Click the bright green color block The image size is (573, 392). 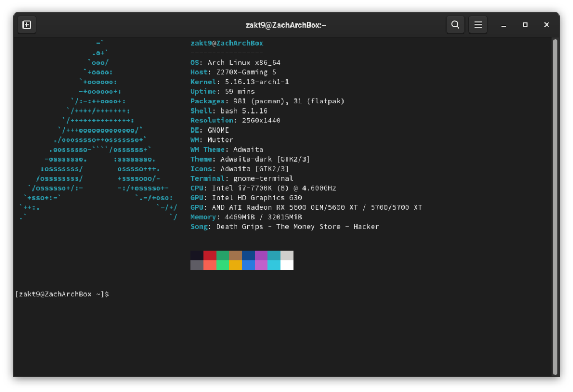(223, 265)
